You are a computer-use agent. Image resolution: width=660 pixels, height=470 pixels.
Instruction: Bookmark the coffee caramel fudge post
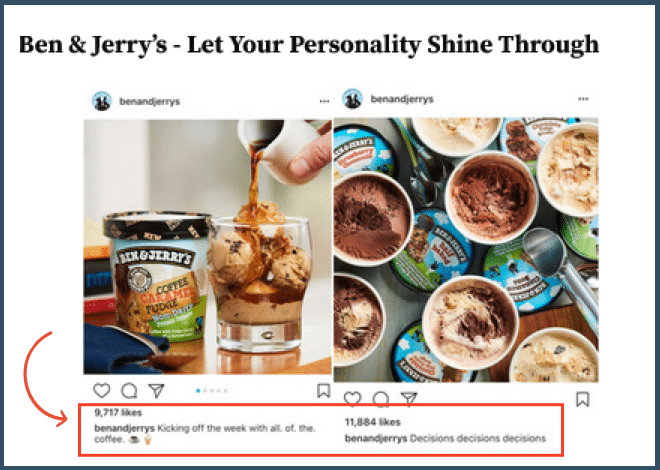point(323,390)
